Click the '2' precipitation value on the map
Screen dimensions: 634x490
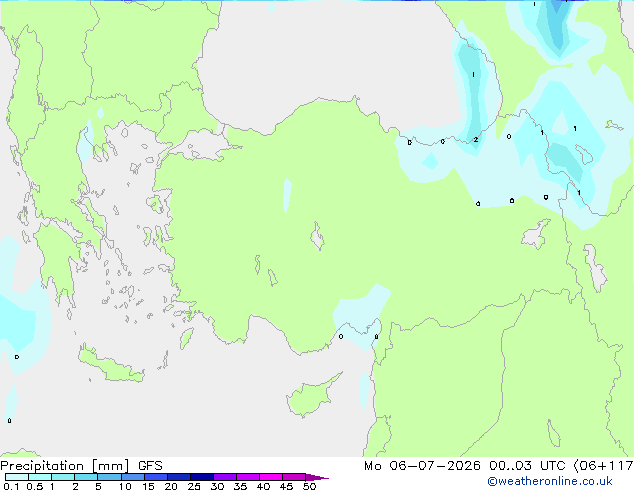click(476, 139)
